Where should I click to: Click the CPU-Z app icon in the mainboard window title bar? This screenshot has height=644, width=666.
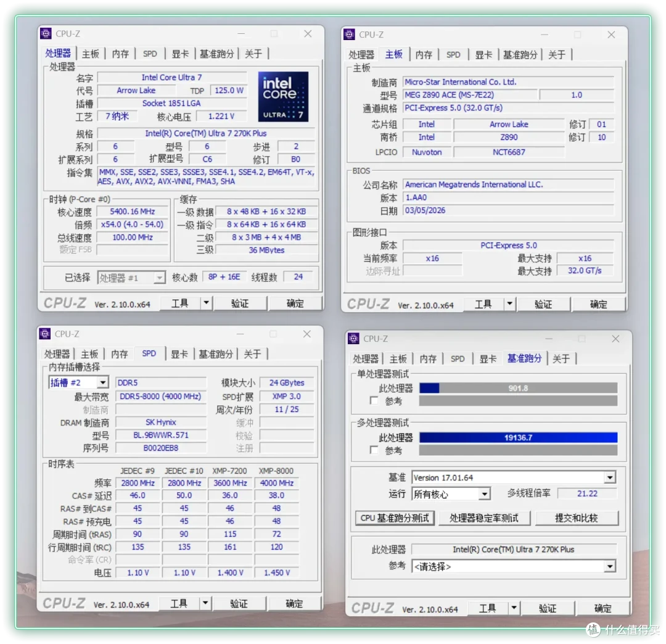349,35
